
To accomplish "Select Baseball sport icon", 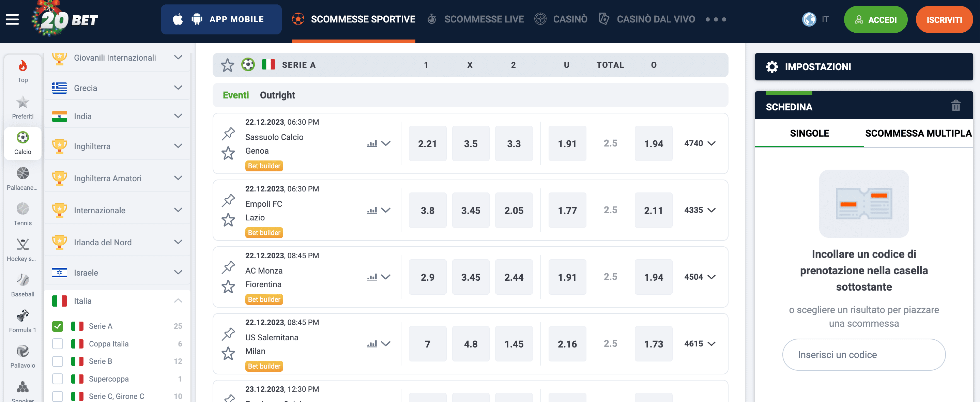I will click(x=23, y=285).
